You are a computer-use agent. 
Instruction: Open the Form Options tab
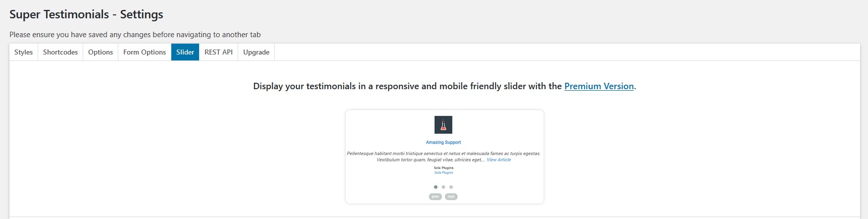click(x=145, y=52)
